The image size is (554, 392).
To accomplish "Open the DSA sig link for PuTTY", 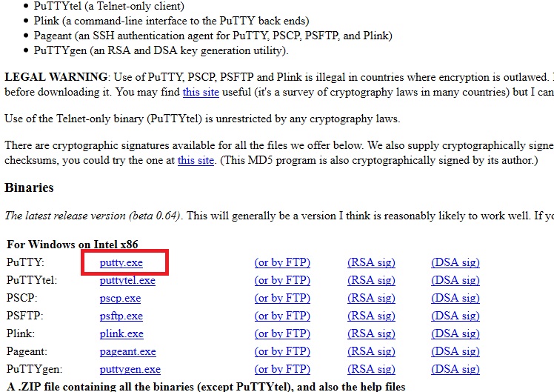I will point(455,262).
